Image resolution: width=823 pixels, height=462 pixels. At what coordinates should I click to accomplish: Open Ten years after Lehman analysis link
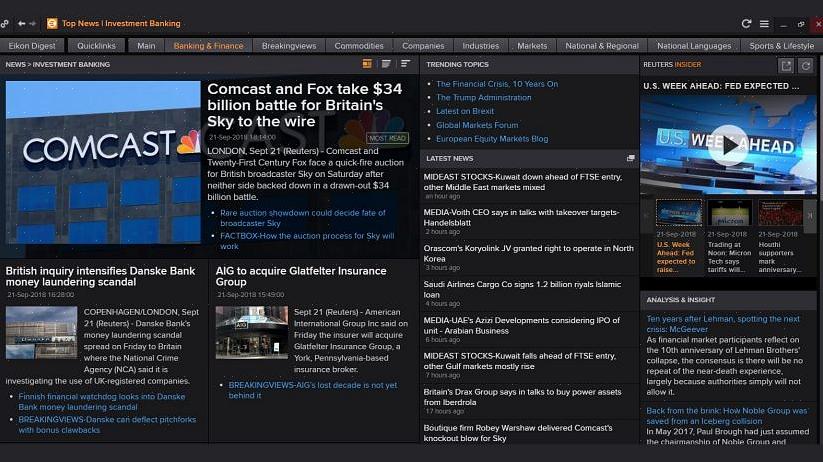[723, 324]
